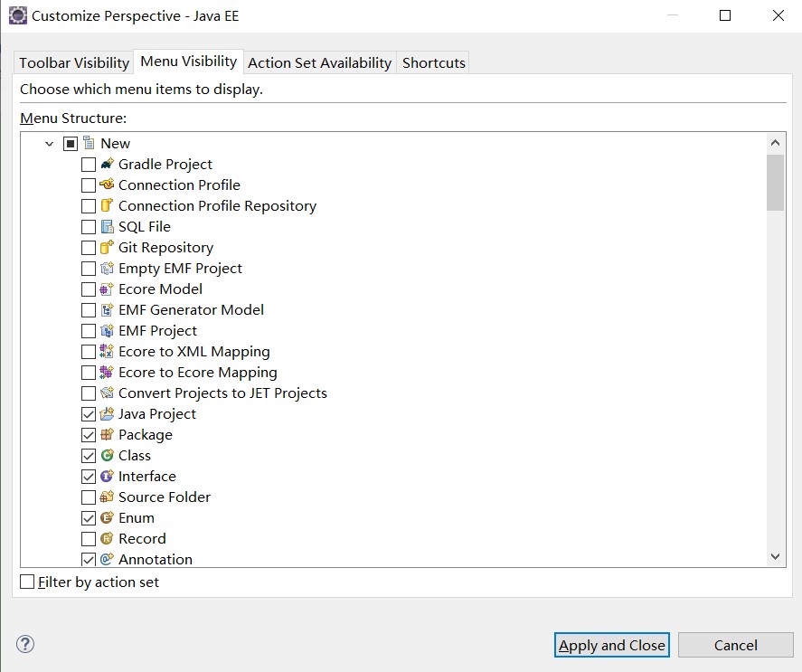Screen dimensions: 802x672
Task: Click the Annotation @ icon
Action: pyautogui.click(x=107, y=559)
